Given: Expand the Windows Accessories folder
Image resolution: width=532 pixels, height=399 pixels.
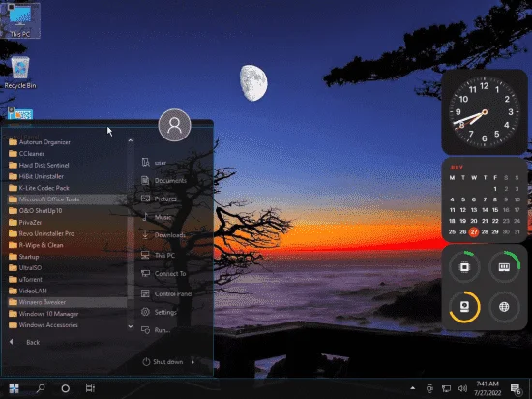Looking at the screenshot, I should point(67,325).
